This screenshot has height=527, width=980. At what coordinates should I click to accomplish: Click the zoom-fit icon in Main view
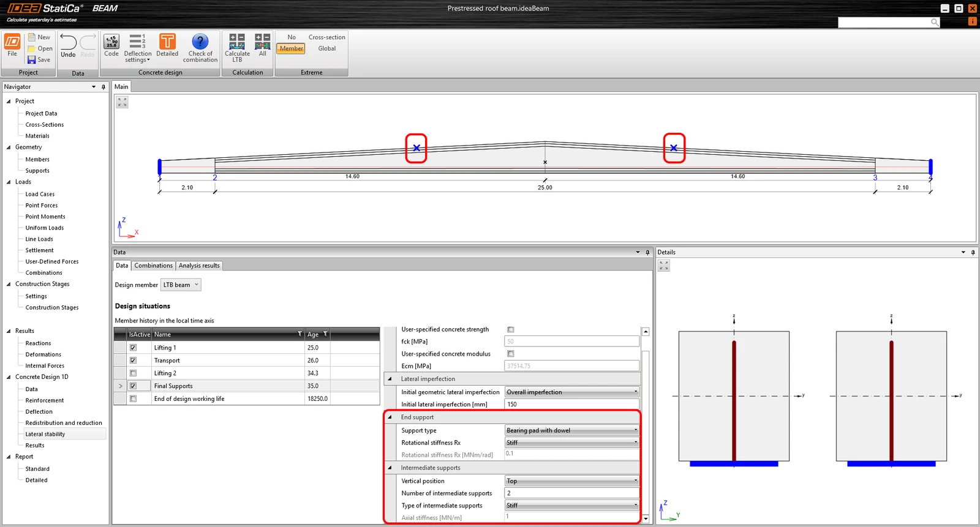pos(123,102)
